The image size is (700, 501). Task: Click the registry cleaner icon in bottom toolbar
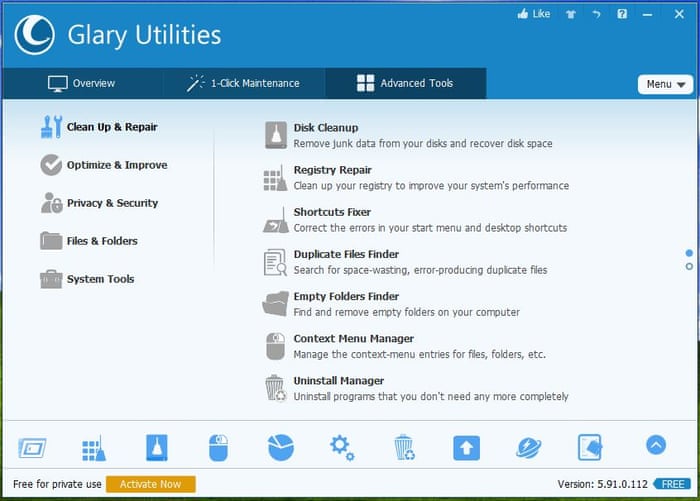[93, 447]
